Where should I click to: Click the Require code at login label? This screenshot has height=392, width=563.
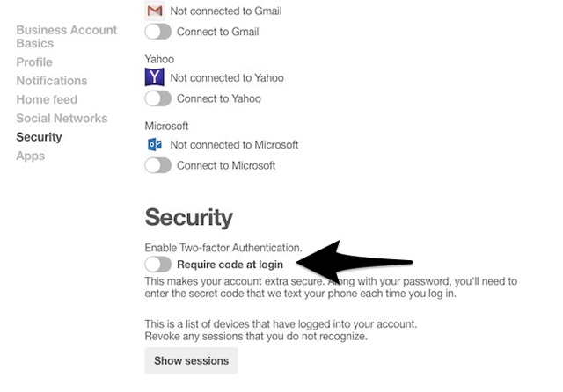(x=230, y=265)
